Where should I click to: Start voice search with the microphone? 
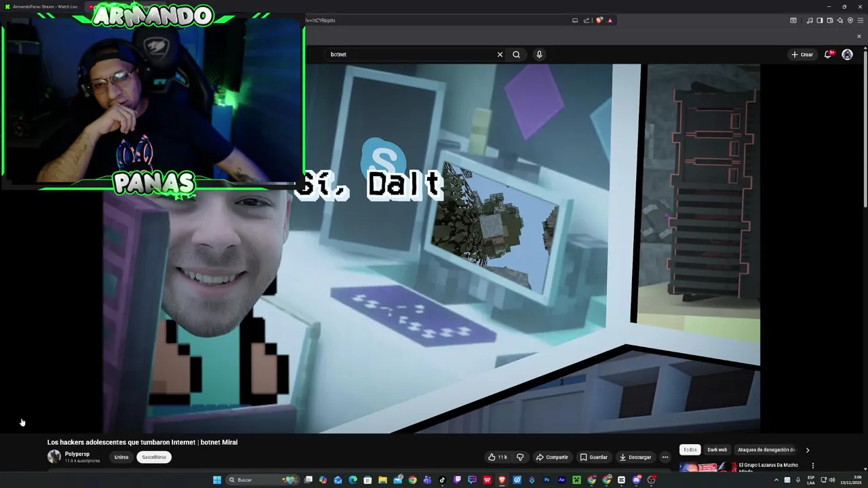[x=539, y=54]
